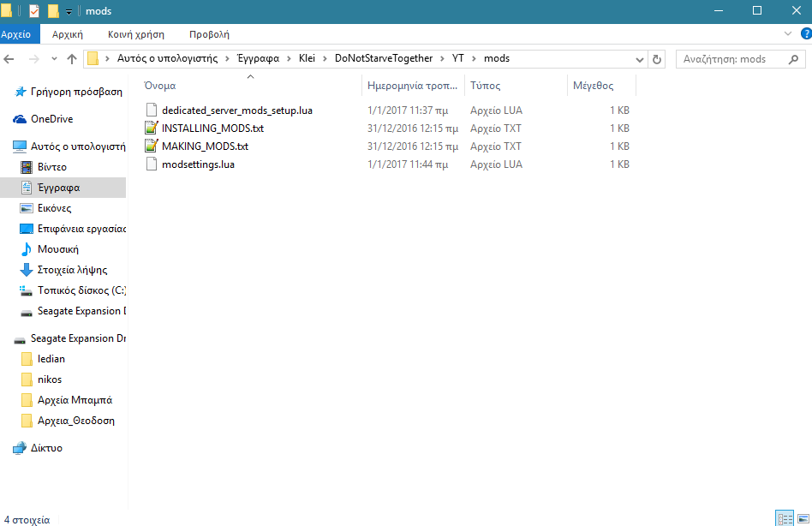Click the search mods input field
This screenshot has width=812, height=526.
[x=732, y=59]
